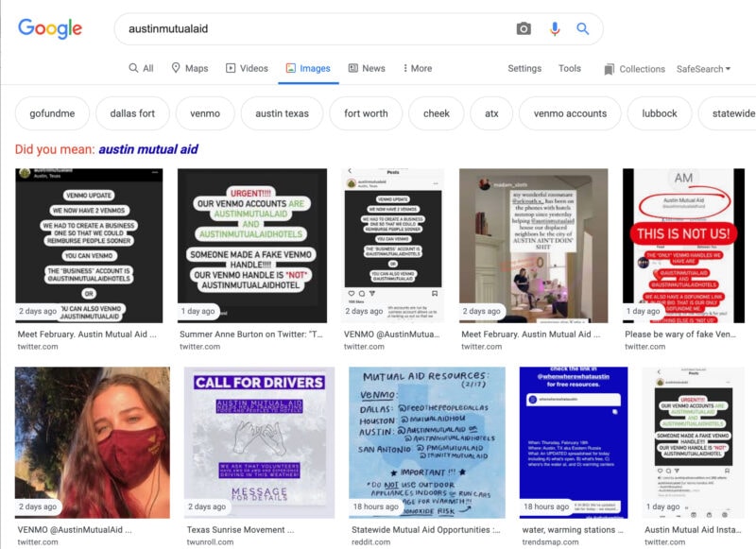This screenshot has height=549, width=756.
Task: Filter by gofundme chip
Action: pyautogui.click(x=52, y=113)
